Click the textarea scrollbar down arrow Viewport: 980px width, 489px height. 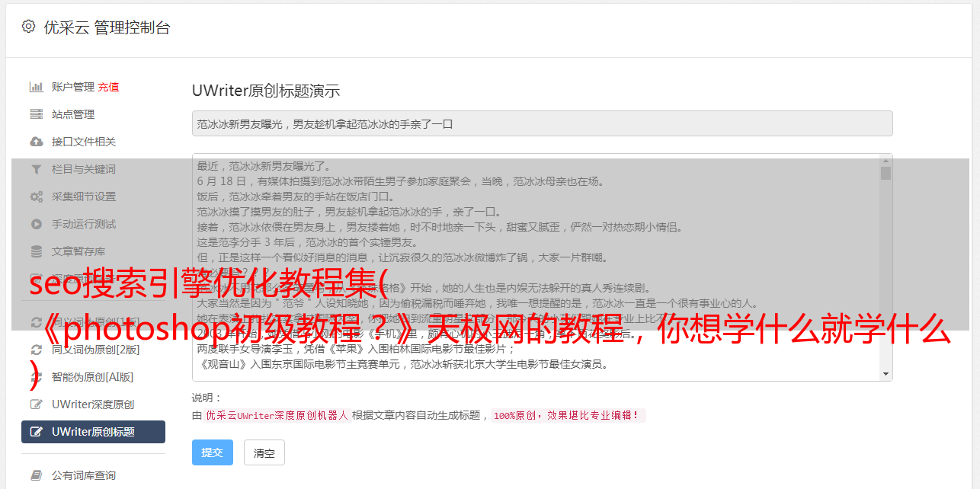click(x=886, y=374)
